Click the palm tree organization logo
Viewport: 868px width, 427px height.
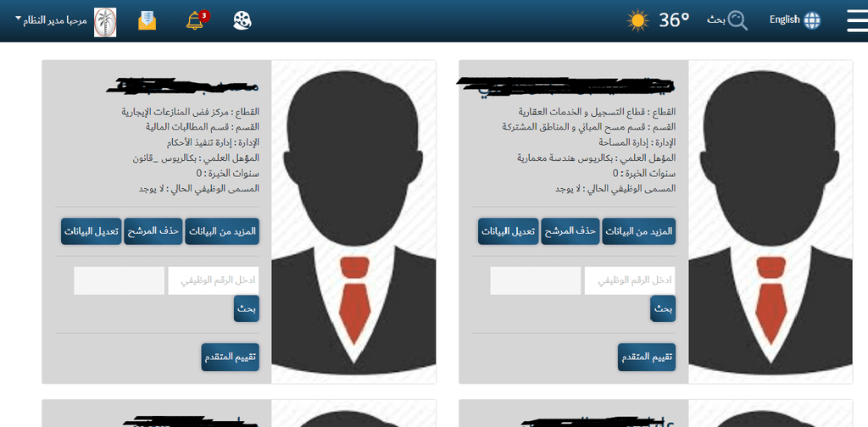(105, 22)
